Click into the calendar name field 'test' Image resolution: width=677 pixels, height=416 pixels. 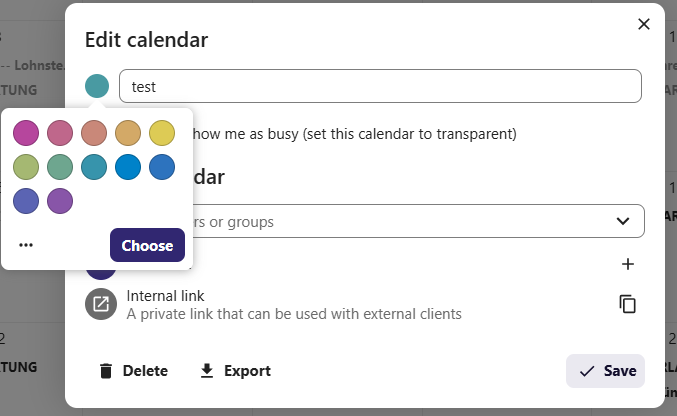coord(380,86)
